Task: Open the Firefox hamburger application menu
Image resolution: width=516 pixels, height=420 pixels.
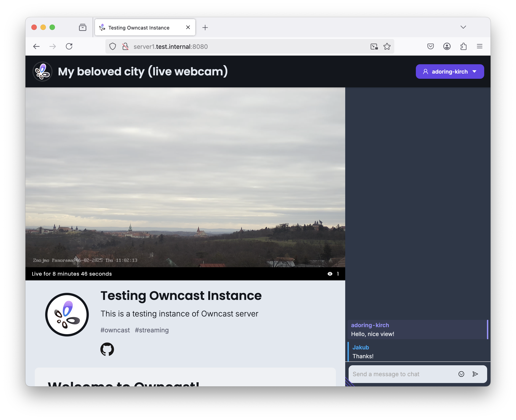Action: 479,47
